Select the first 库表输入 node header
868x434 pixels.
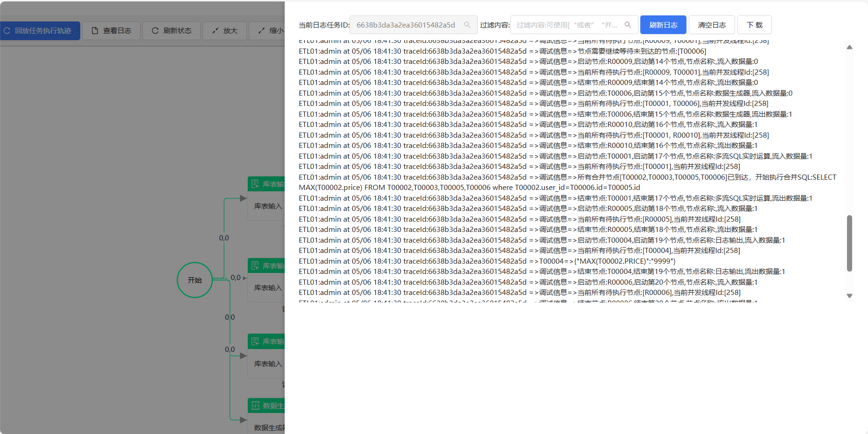tap(266, 184)
